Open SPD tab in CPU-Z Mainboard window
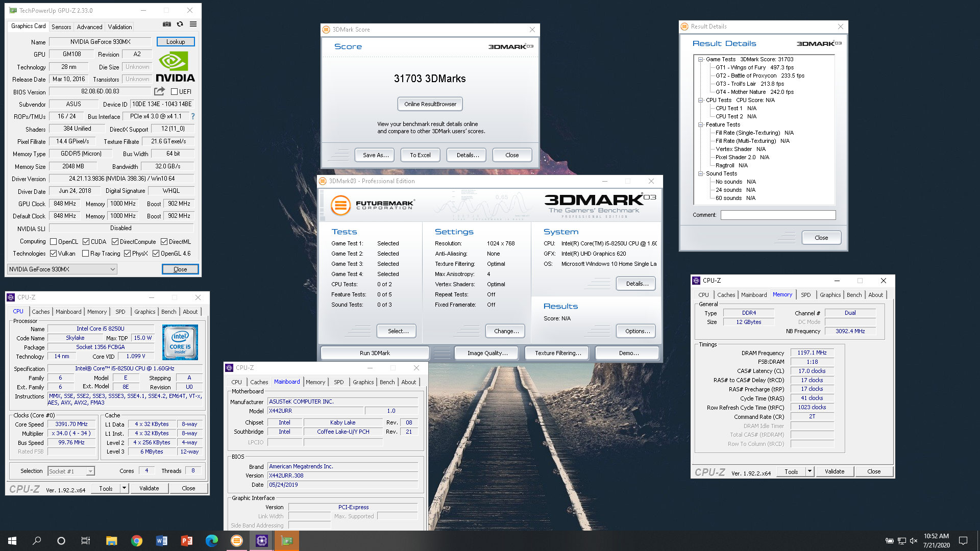The image size is (980, 551). [339, 382]
